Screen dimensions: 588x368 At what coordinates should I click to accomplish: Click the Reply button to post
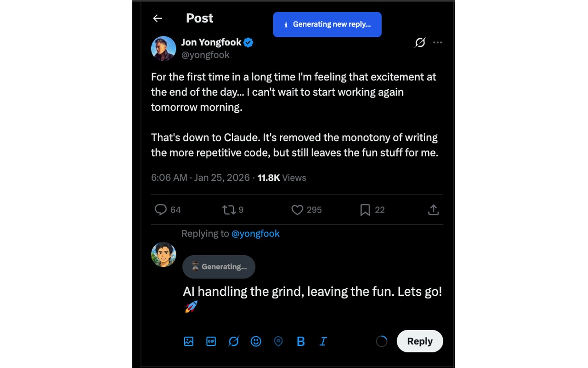tap(419, 341)
